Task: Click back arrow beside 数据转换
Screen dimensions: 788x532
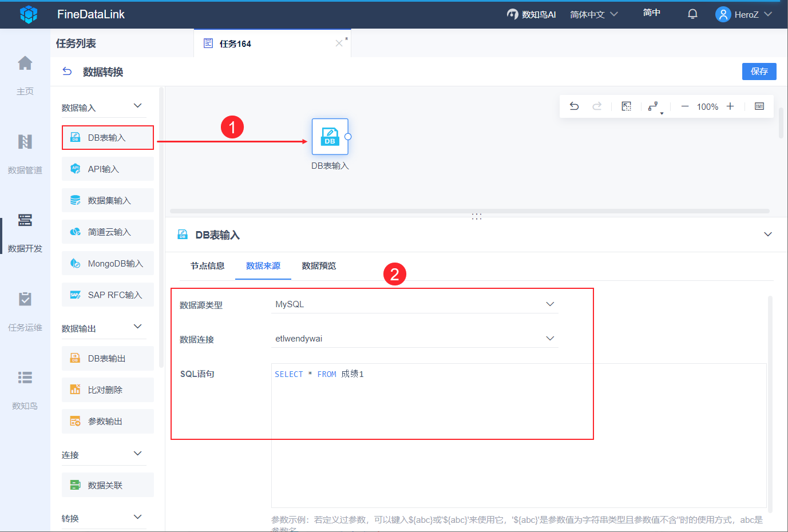Action: [67, 72]
